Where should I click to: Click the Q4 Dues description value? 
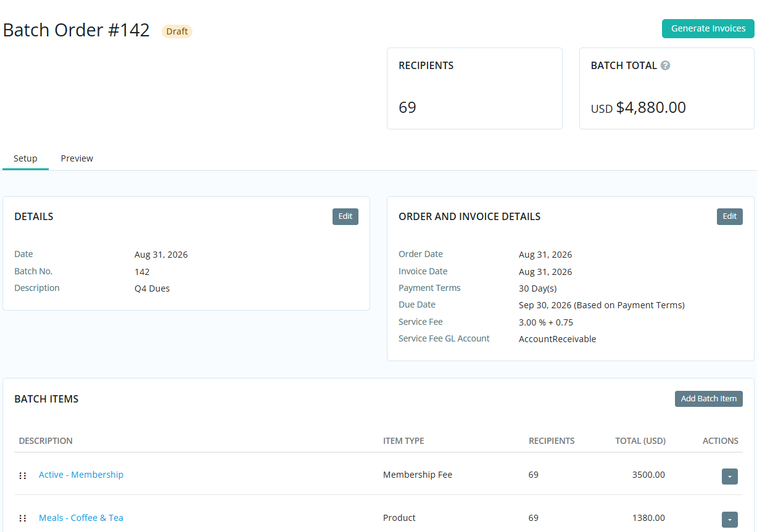152,289
